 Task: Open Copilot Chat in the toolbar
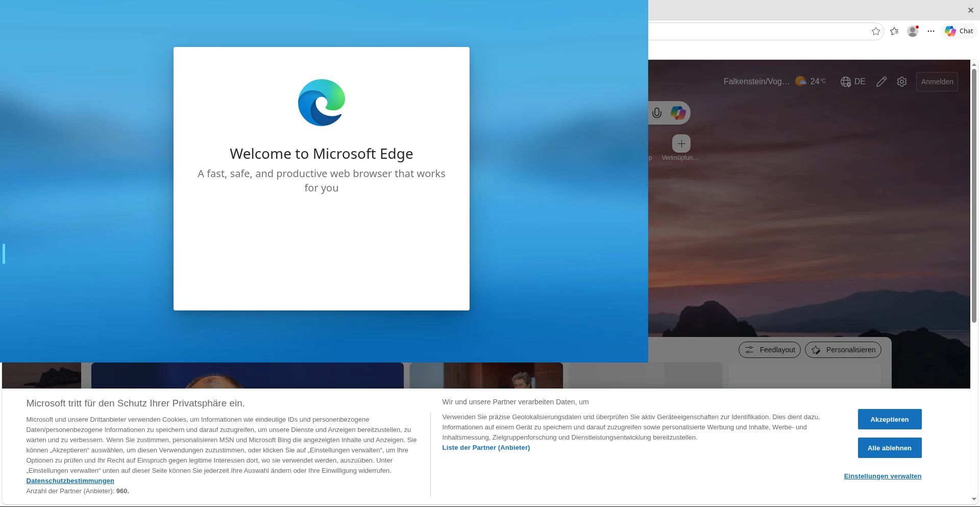959,31
